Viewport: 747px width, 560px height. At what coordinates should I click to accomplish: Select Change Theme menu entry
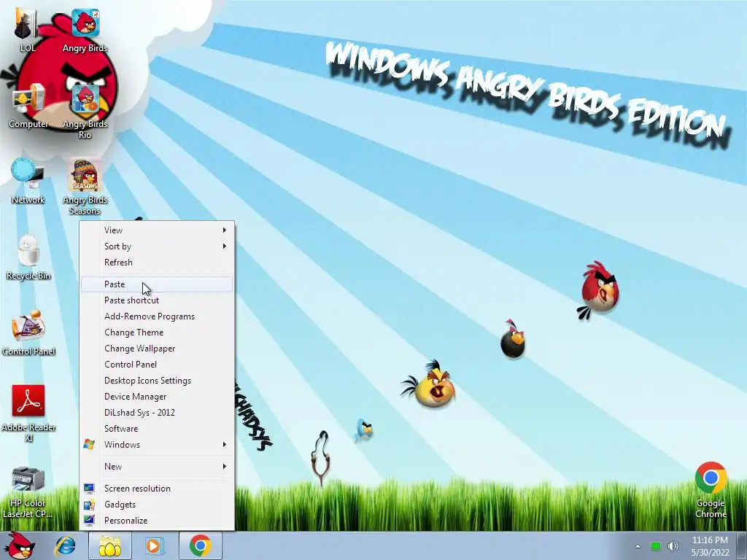(x=157, y=332)
